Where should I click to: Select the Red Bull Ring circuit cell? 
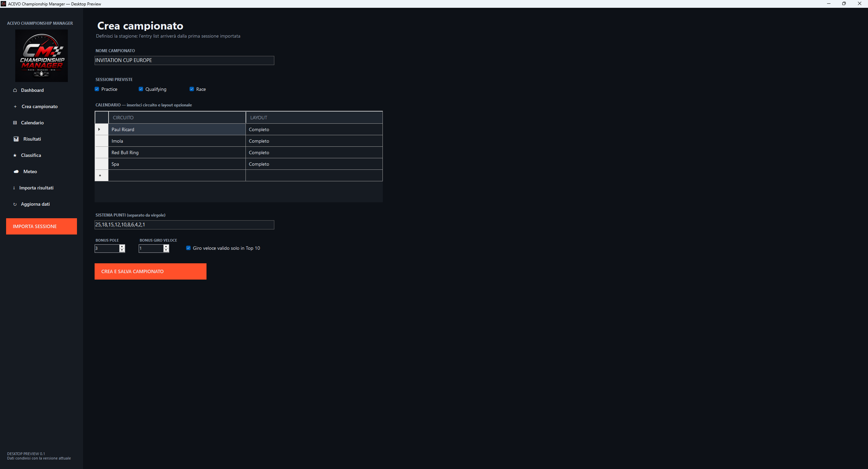coord(177,152)
